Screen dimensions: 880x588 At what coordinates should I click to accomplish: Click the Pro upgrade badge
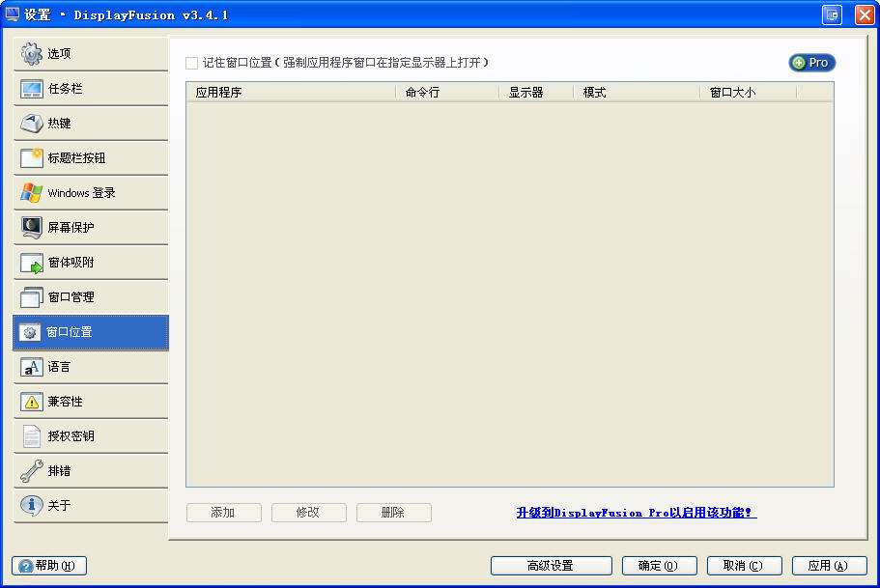tap(812, 63)
